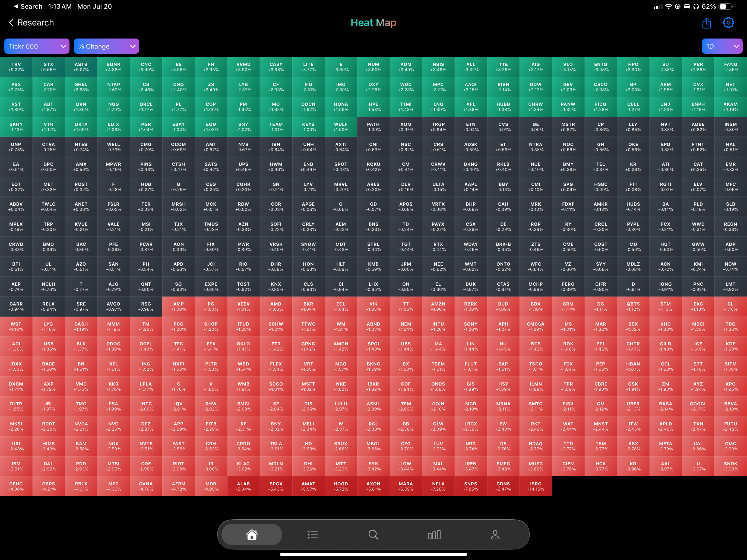This screenshot has height=560, width=747.
Task: Select AMZN -1.06% tile
Action: coord(438,307)
